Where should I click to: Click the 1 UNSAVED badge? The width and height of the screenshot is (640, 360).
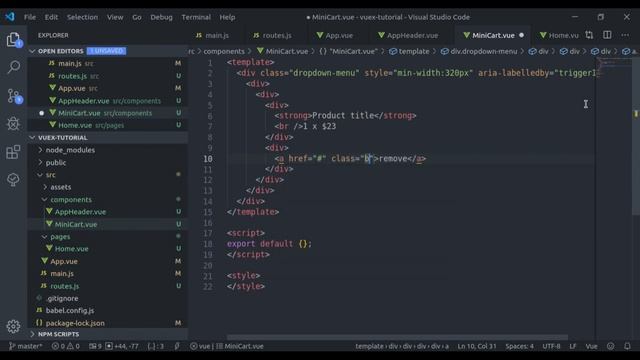[x=106, y=51]
